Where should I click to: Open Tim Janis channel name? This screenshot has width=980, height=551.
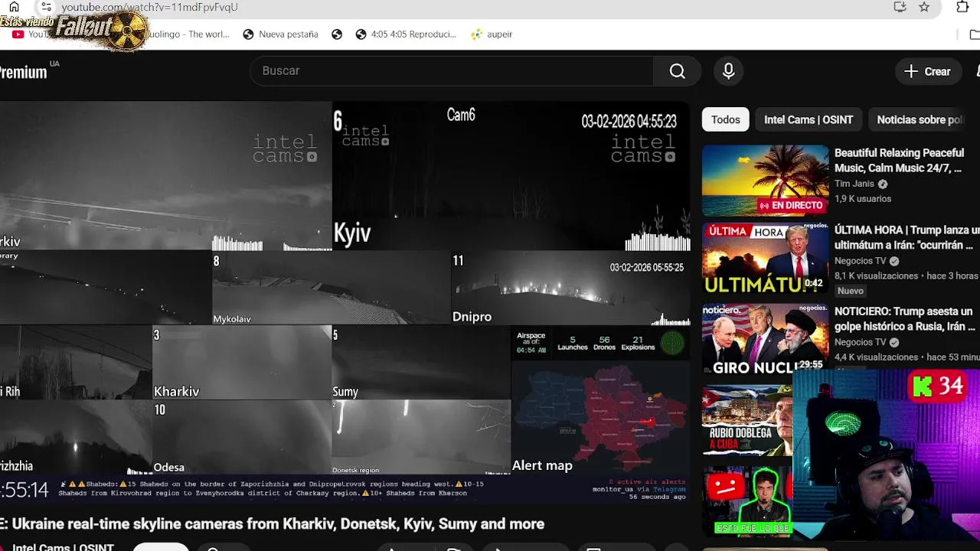tap(854, 184)
